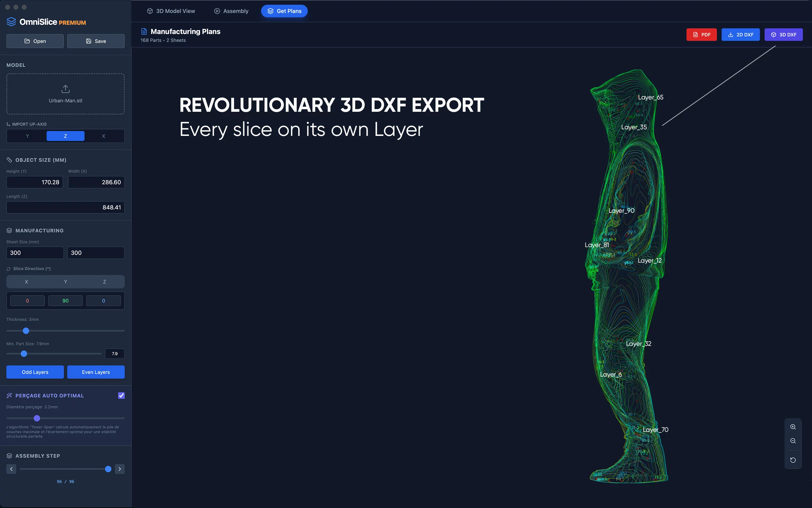This screenshot has height=508, width=812.
Task: Click the zoom out magnifier icon
Action: coord(793,441)
